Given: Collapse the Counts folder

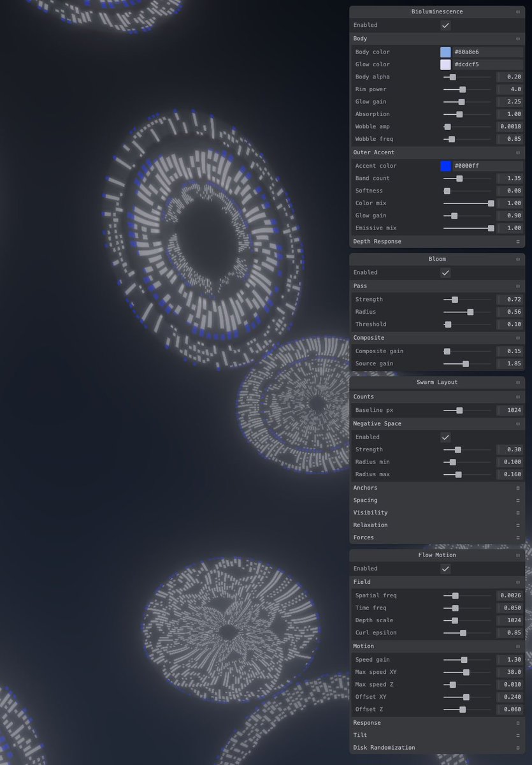Looking at the screenshot, I should (437, 397).
